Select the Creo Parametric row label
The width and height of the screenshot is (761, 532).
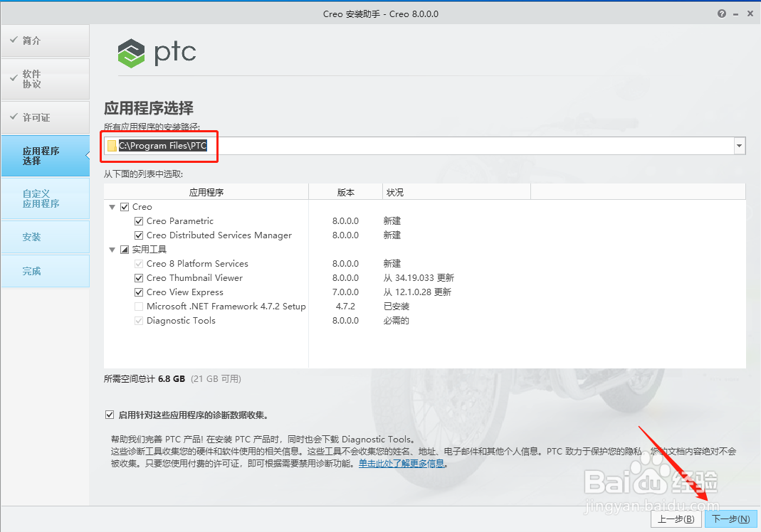pyautogui.click(x=180, y=221)
